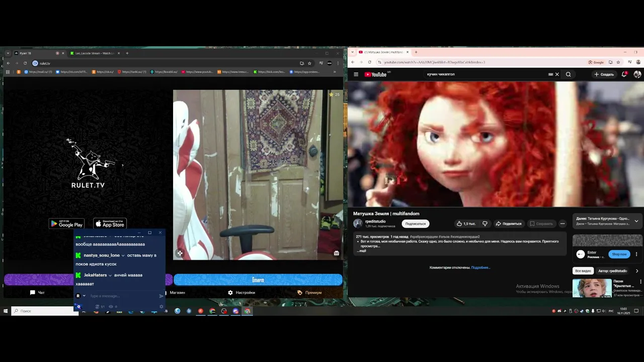Open chat popup settings gear

pos(161,307)
